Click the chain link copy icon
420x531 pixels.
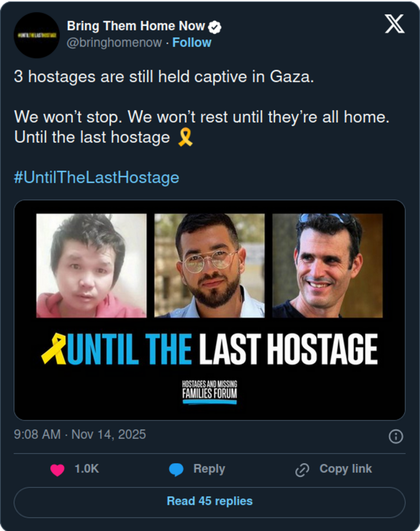tap(302, 470)
